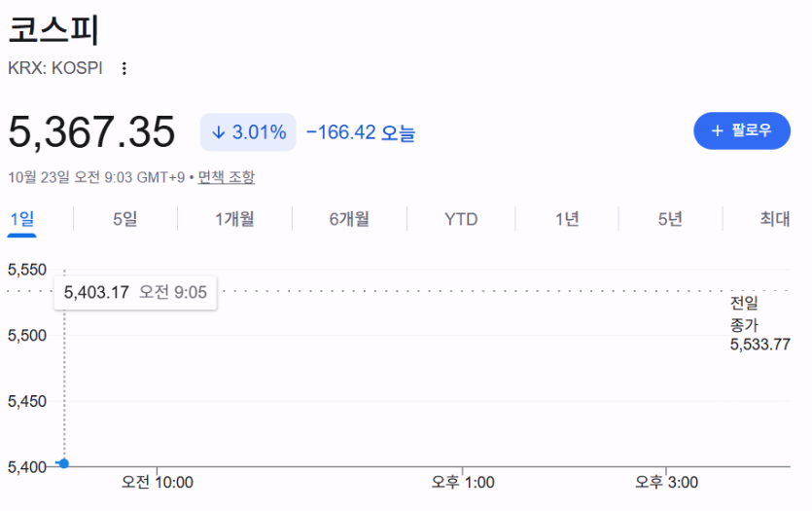This screenshot has width=812, height=511.
Task: Click the 오전 10:00 axis label
Action: [157, 483]
